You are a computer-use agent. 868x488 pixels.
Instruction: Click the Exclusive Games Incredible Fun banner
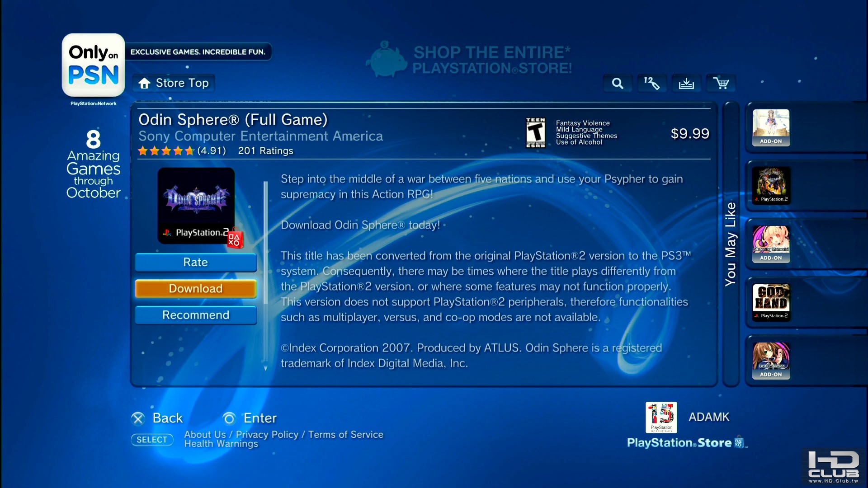click(198, 52)
